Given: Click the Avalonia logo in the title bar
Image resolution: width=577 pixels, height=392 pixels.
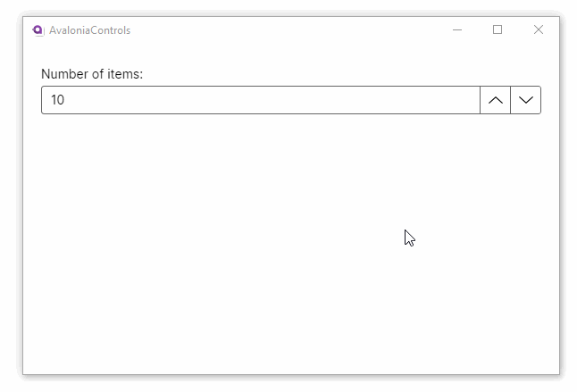Looking at the screenshot, I should pos(38,29).
